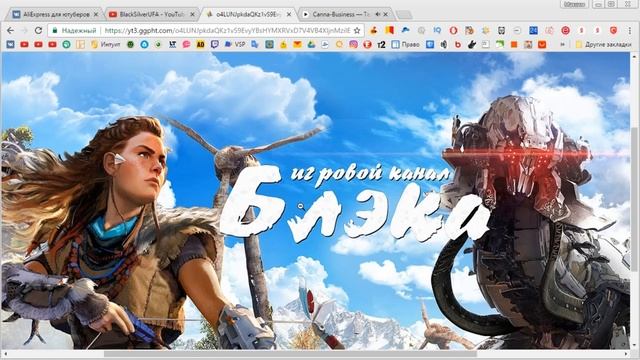Open Chrome's three-dot menu
Viewport: 640px width, 360px height.
tap(631, 31)
